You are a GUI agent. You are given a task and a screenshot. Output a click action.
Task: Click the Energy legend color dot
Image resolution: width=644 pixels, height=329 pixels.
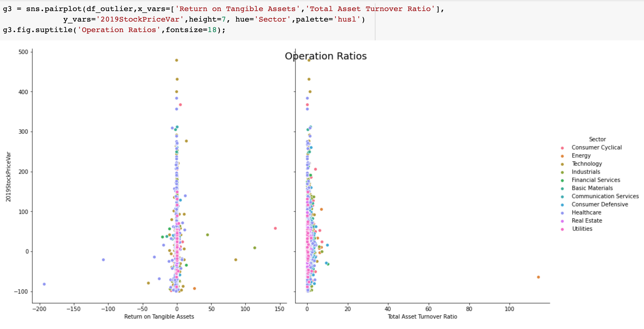point(562,156)
